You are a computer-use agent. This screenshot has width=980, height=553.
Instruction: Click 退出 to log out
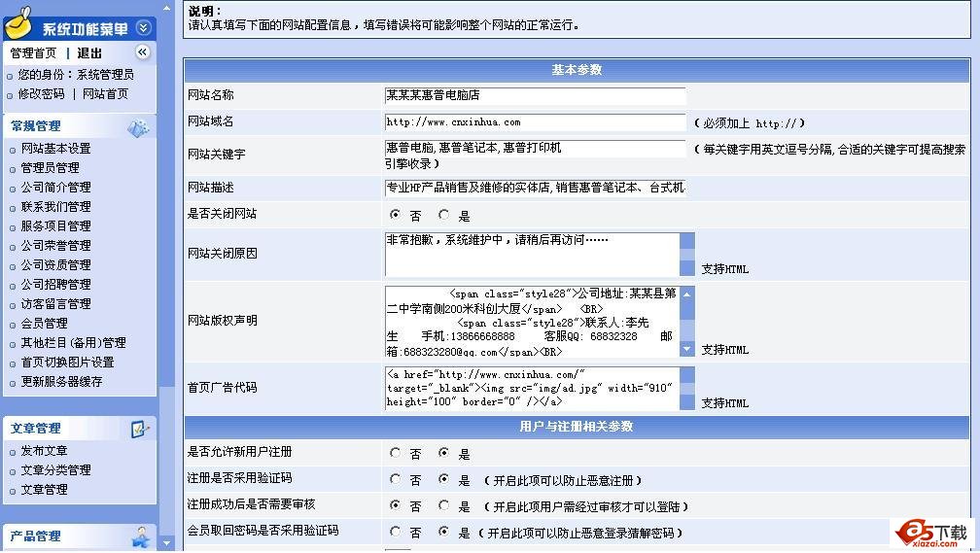click(89, 53)
